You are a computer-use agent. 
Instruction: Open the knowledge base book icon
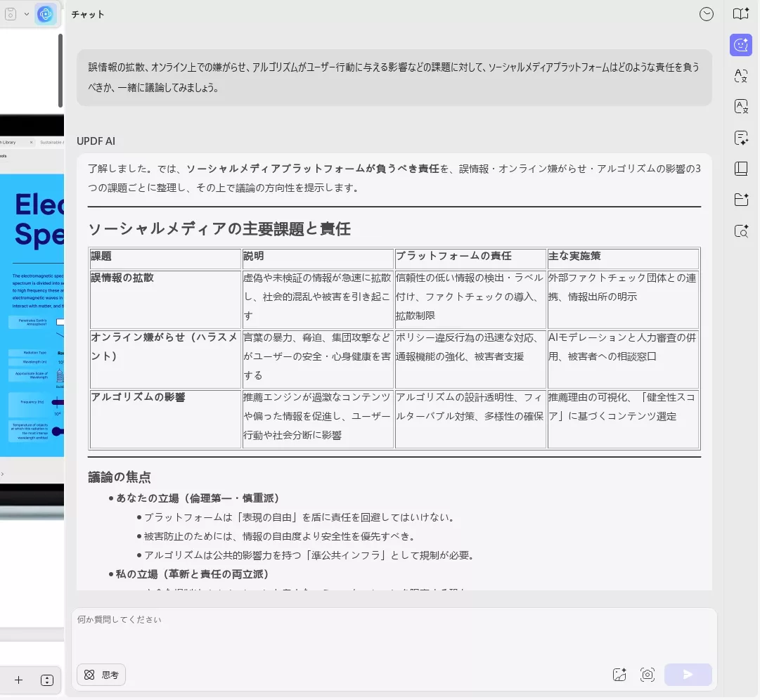740,169
